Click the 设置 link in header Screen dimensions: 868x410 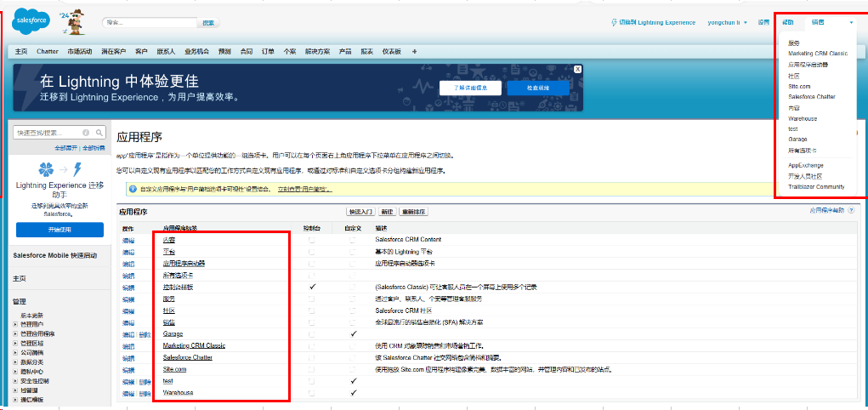pyautogui.click(x=763, y=23)
